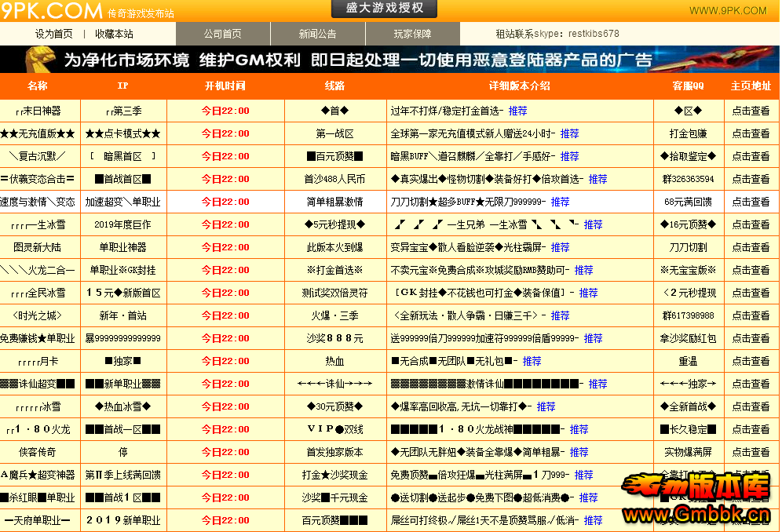The height and width of the screenshot is (532, 782).
Task: Open server name 伏羲变态合击
Action: tap(38, 179)
